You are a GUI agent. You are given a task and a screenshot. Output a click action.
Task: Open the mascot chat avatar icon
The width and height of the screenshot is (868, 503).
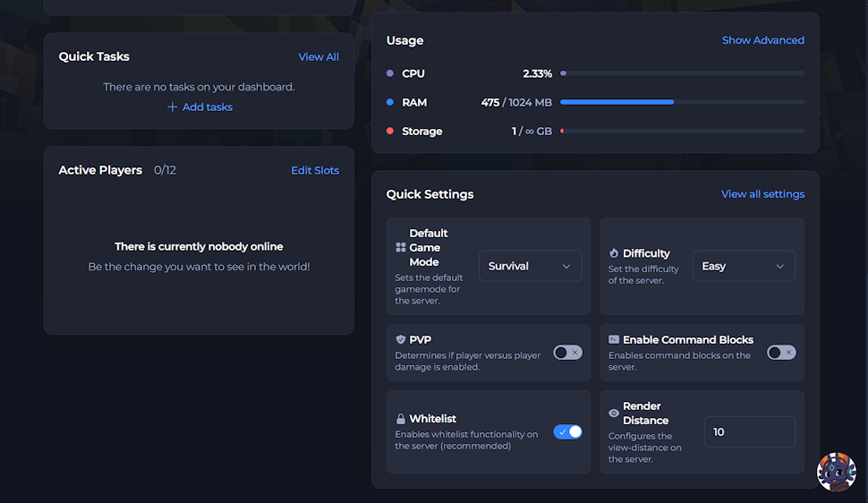point(837,472)
